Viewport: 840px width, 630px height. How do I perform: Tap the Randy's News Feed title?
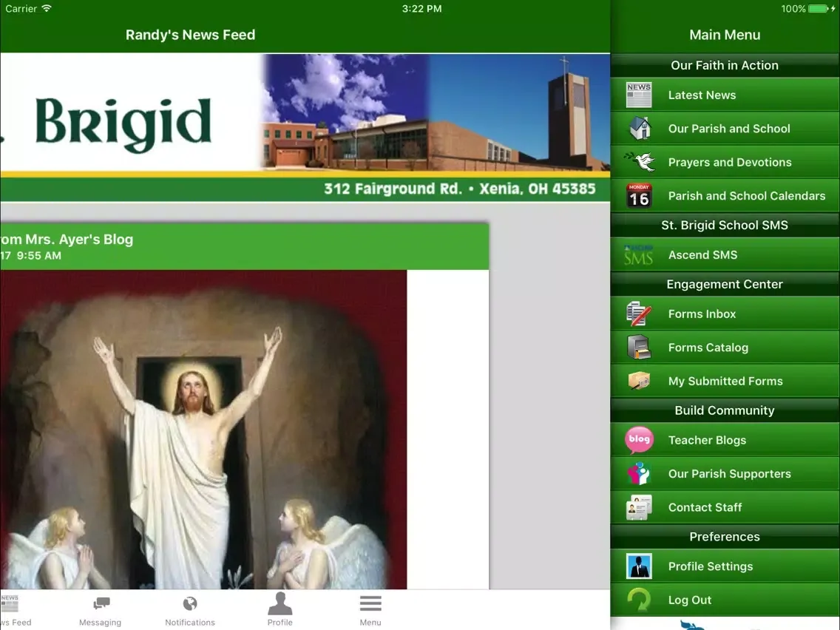190,35
